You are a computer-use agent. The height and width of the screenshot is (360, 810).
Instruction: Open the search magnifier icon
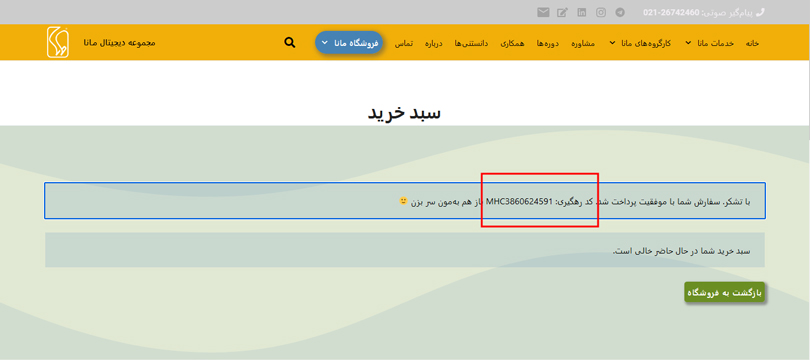[290, 42]
